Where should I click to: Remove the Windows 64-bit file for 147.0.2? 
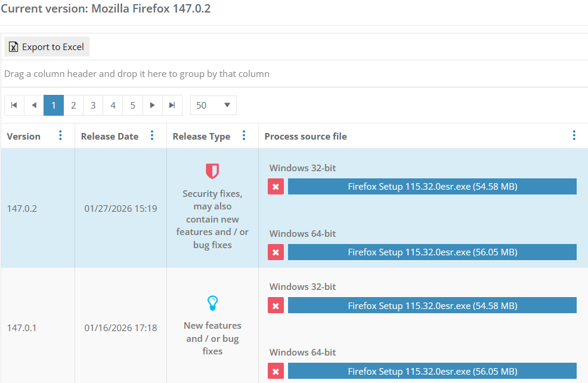coord(276,252)
